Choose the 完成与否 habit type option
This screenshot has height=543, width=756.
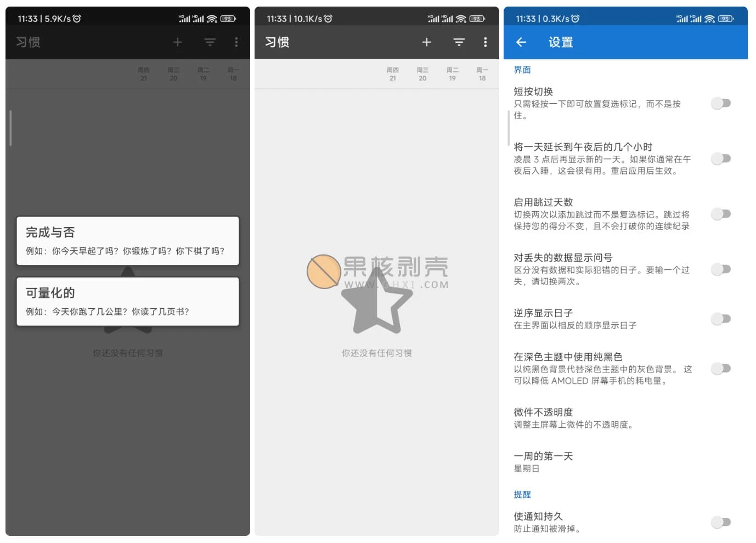pyautogui.click(x=128, y=241)
